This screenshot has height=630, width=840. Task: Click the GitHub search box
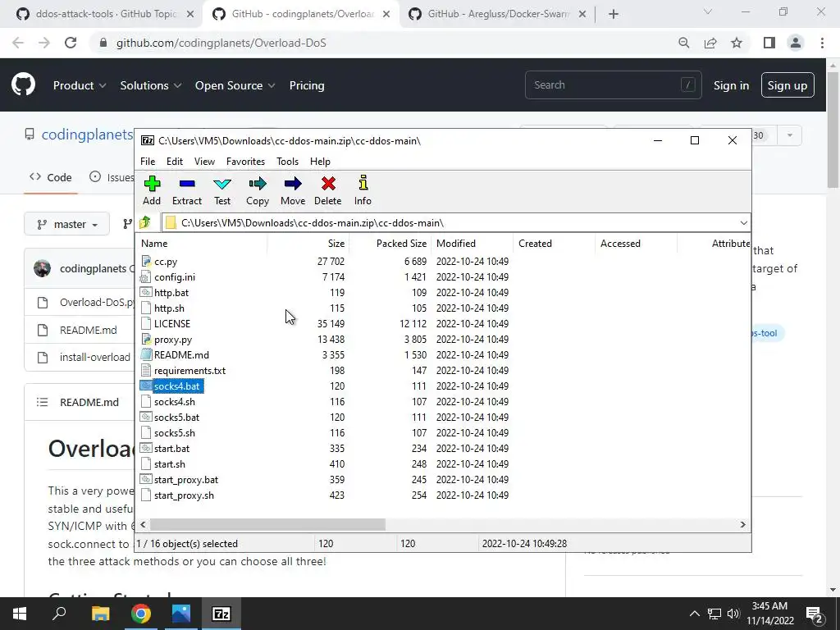(x=614, y=84)
